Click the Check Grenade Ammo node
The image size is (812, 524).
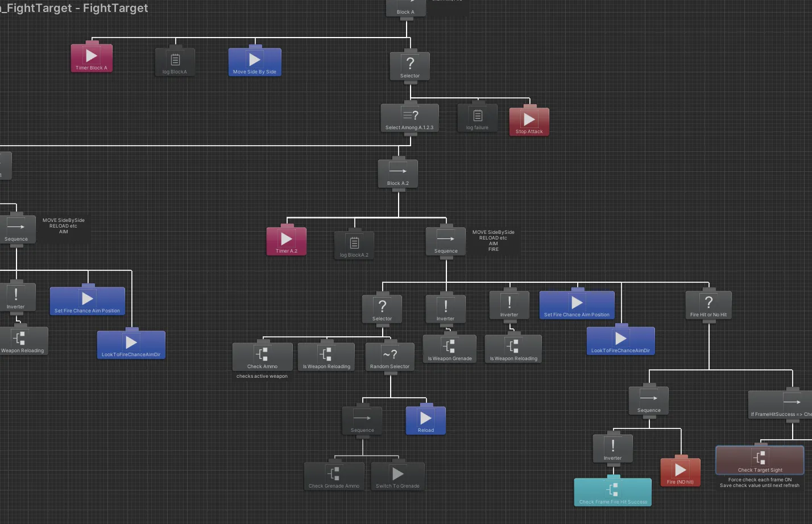(x=334, y=476)
